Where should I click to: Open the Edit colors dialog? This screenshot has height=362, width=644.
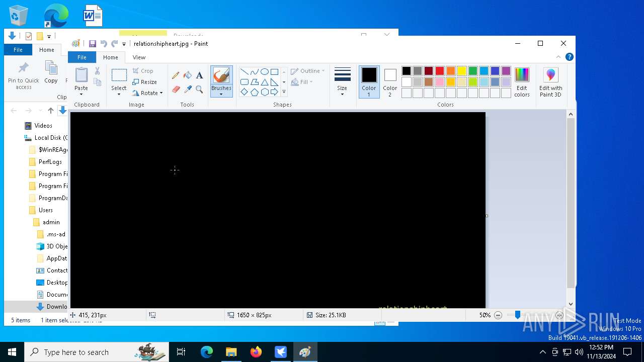(522, 82)
